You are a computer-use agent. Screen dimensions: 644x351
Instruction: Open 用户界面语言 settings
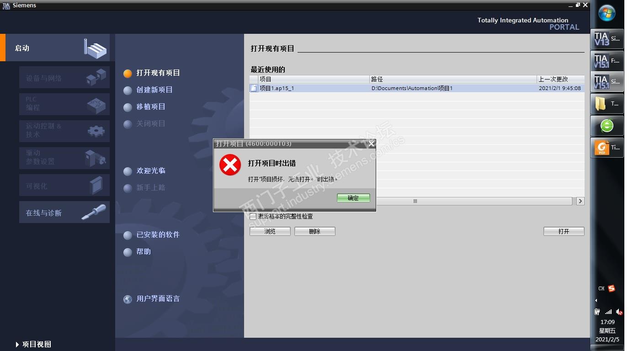pyautogui.click(x=152, y=299)
